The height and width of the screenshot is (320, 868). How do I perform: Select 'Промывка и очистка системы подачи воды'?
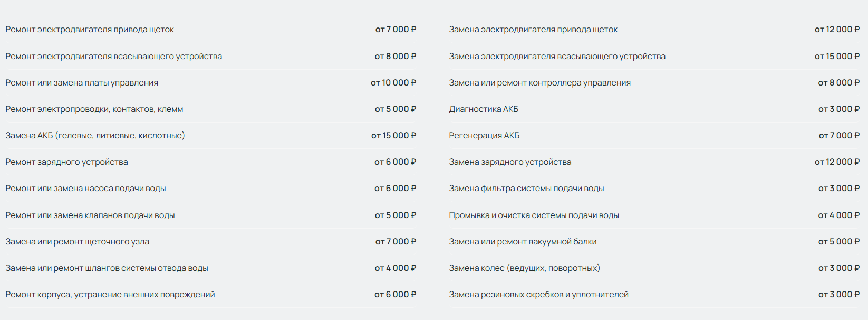534,215
